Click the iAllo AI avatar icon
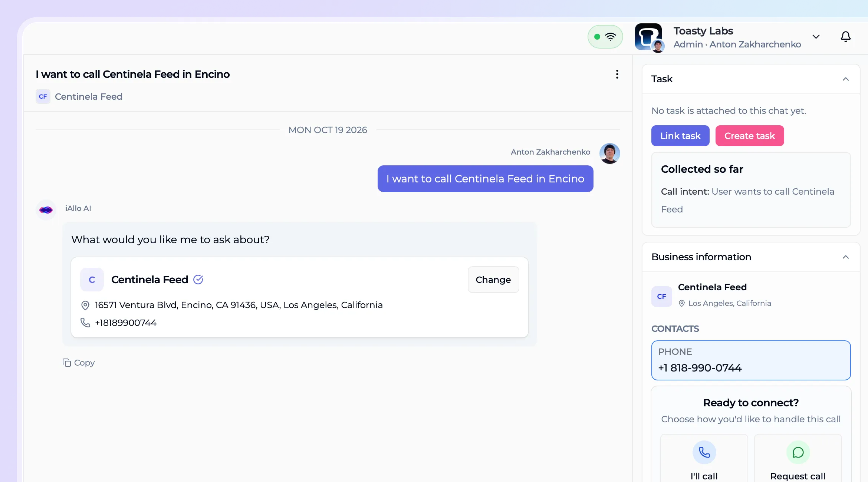Viewport: 868px width, 482px height. tap(46, 210)
